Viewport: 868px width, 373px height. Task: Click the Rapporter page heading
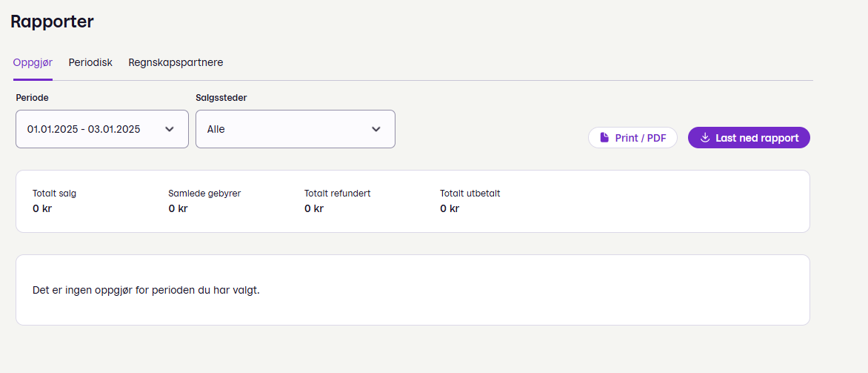click(52, 22)
